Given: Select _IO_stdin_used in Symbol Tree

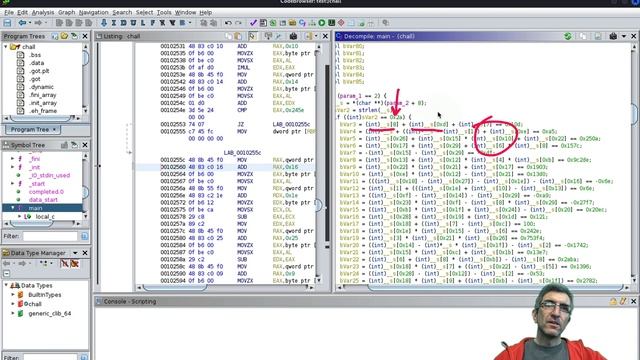Looking at the screenshot, I should [49, 175].
